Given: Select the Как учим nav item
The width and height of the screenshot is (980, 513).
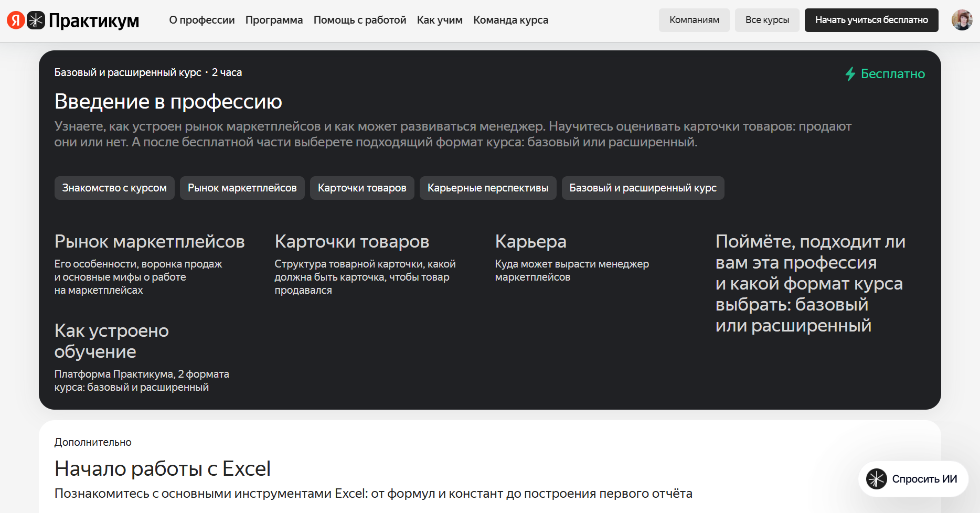Looking at the screenshot, I should [x=440, y=20].
